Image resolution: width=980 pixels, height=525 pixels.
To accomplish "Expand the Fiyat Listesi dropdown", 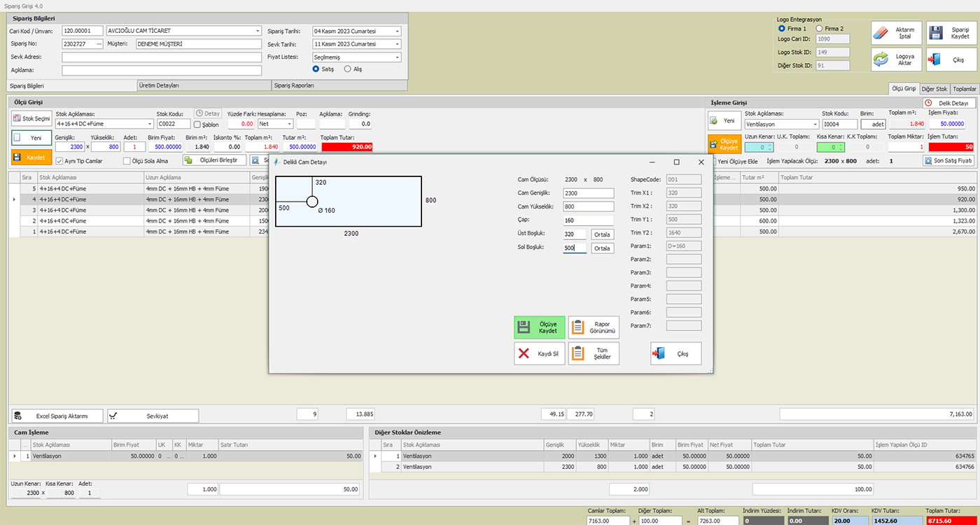I will click(x=398, y=57).
